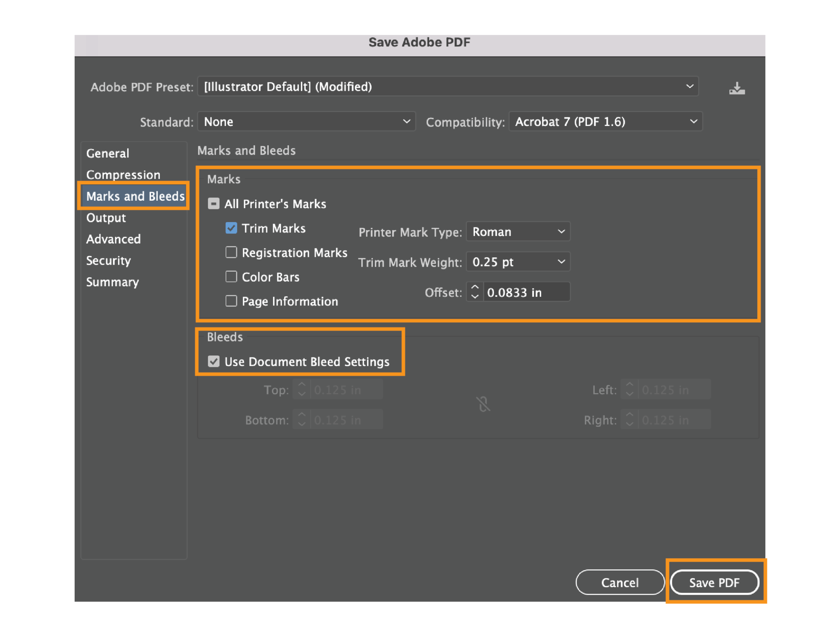Increment the Offset value with up arrow
Viewport: 840px width, 637px height.
pyautogui.click(x=474, y=288)
